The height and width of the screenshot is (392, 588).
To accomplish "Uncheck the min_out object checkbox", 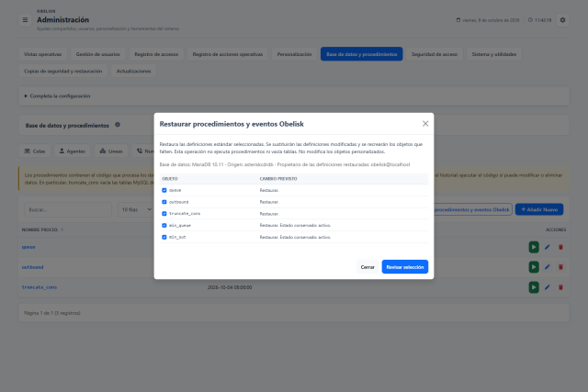I will pyautogui.click(x=164, y=237).
